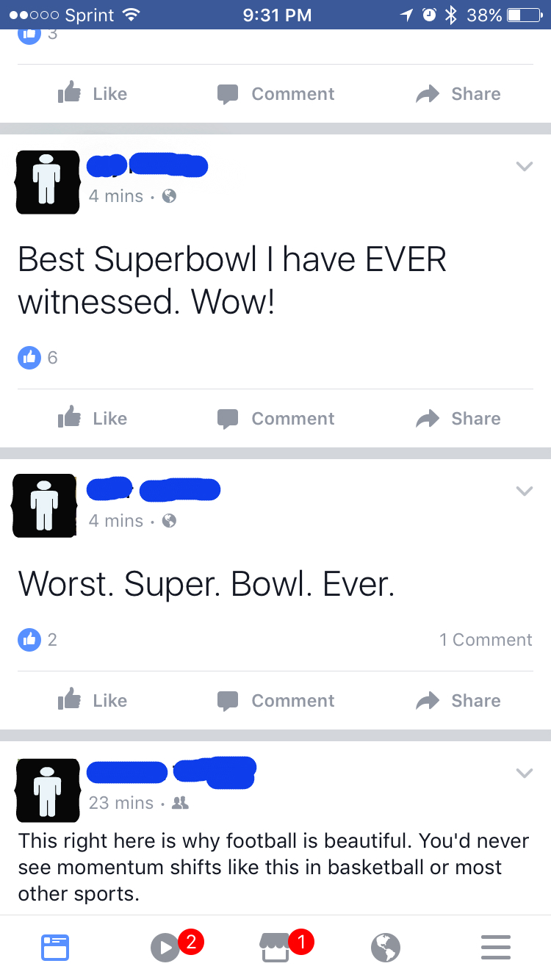Open profile picture of 'Best Superbowl' poster
Screen dimensions: 551x980
pos(48,182)
